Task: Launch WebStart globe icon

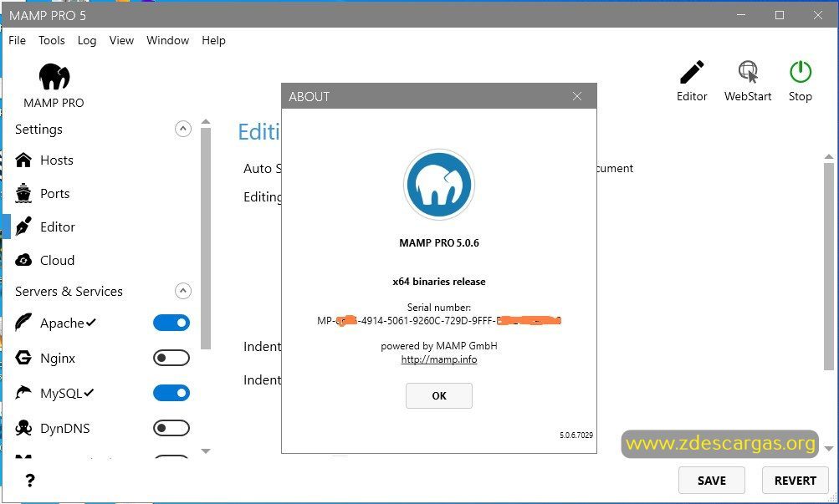Action: pos(748,72)
